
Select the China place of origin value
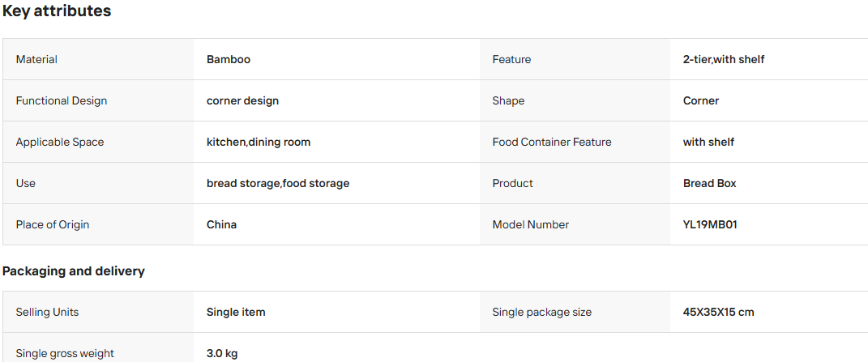coord(221,224)
